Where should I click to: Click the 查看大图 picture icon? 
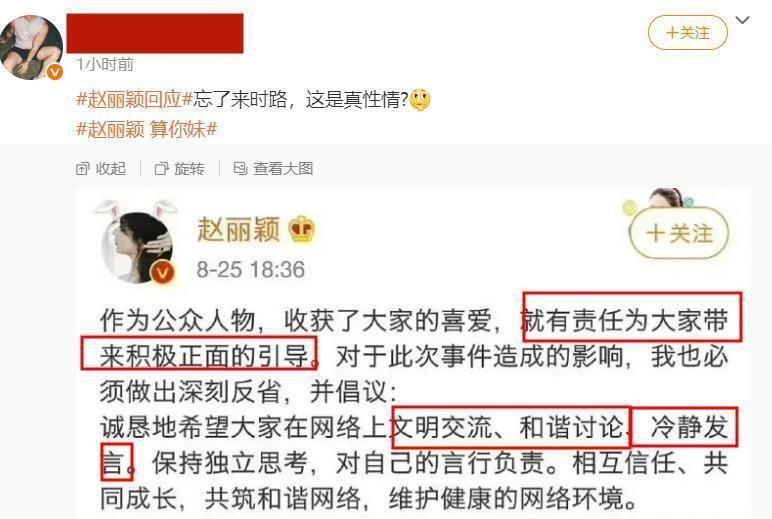coord(240,168)
